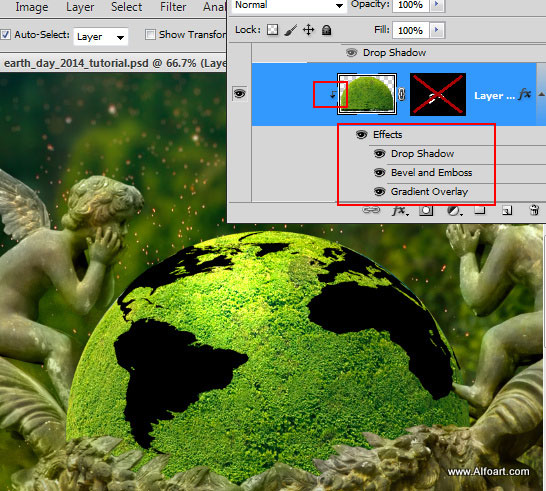The height and width of the screenshot is (491, 546).
Task: Open the Select menu
Action: (126, 7)
